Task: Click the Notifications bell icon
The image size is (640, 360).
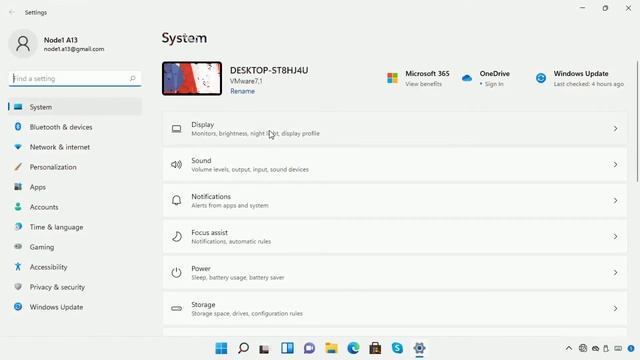Action: click(x=176, y=200)
